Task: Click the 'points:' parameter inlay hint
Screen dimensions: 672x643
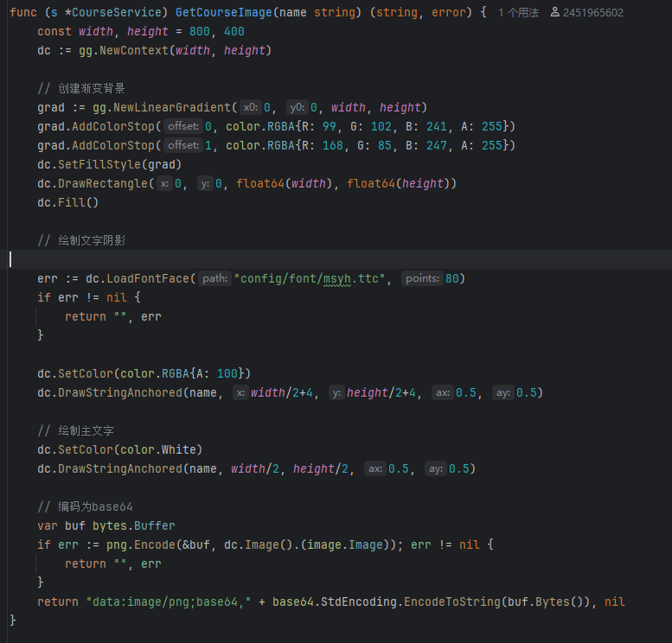Action: pos(422,278)
